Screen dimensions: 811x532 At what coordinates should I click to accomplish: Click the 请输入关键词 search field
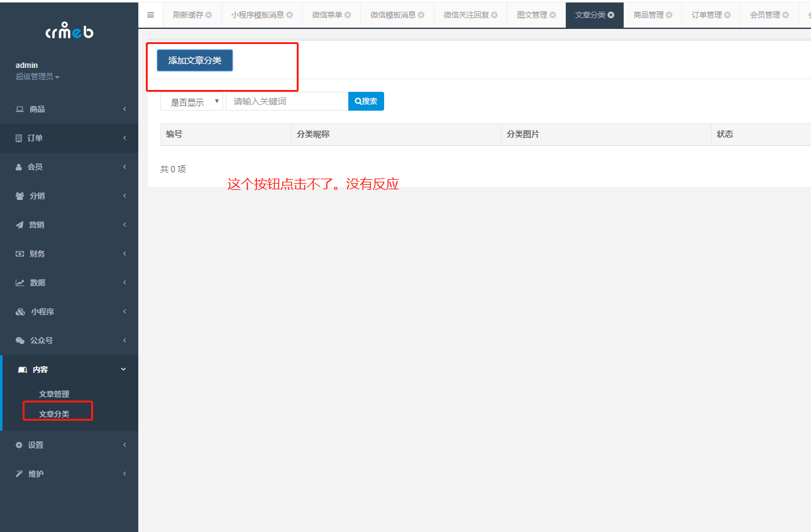coord(287,101)
